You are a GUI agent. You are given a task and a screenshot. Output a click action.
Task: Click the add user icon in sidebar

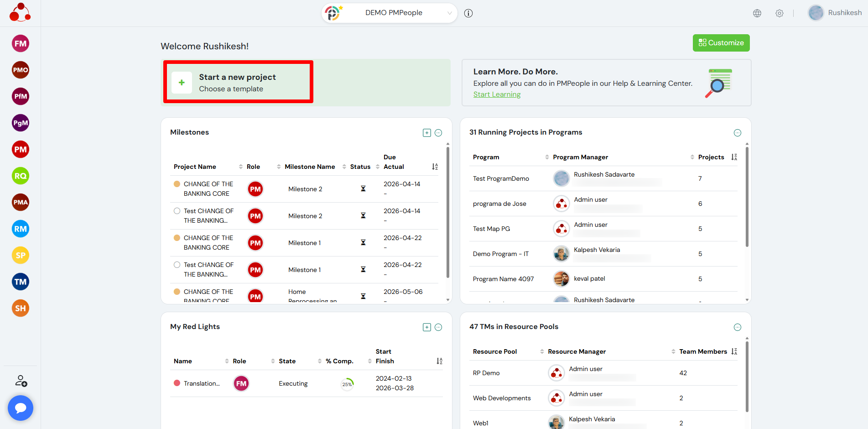point(21,381)
